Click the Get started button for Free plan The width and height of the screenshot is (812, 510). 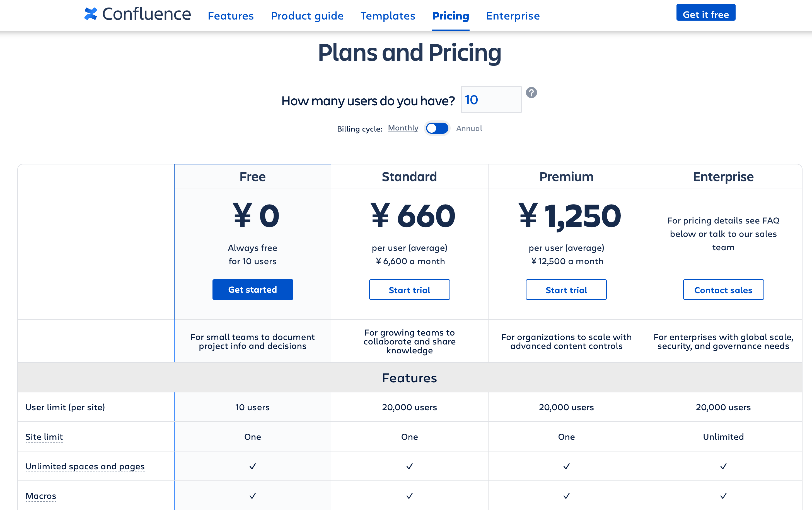click(252, 289)
